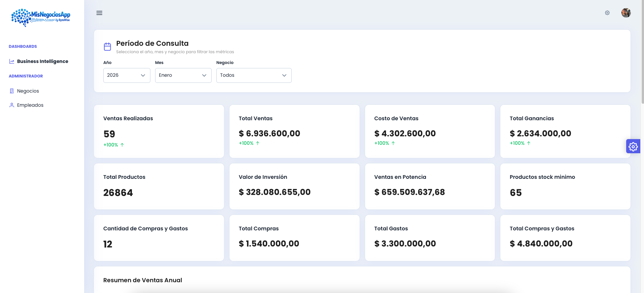Screen dimensions: 644x293
Task: Open the Negocios menu item
Action: tap(28, 91)
